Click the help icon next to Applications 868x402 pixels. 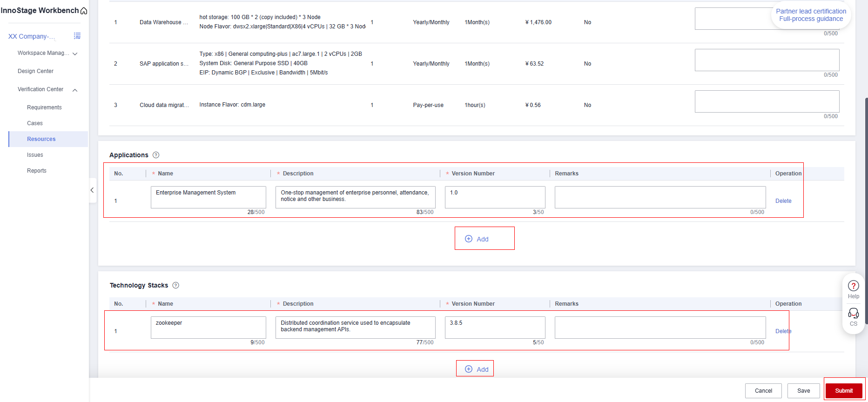point(156,155)
